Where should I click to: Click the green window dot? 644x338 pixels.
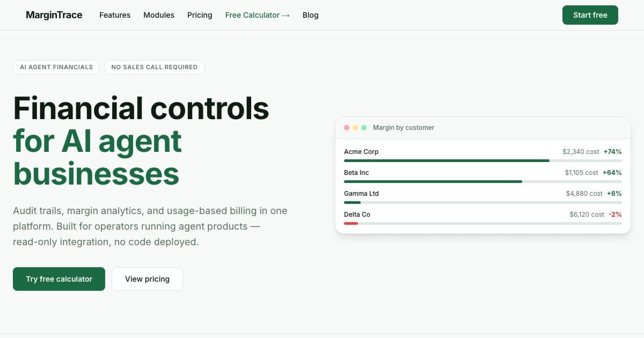pos(364,128)
